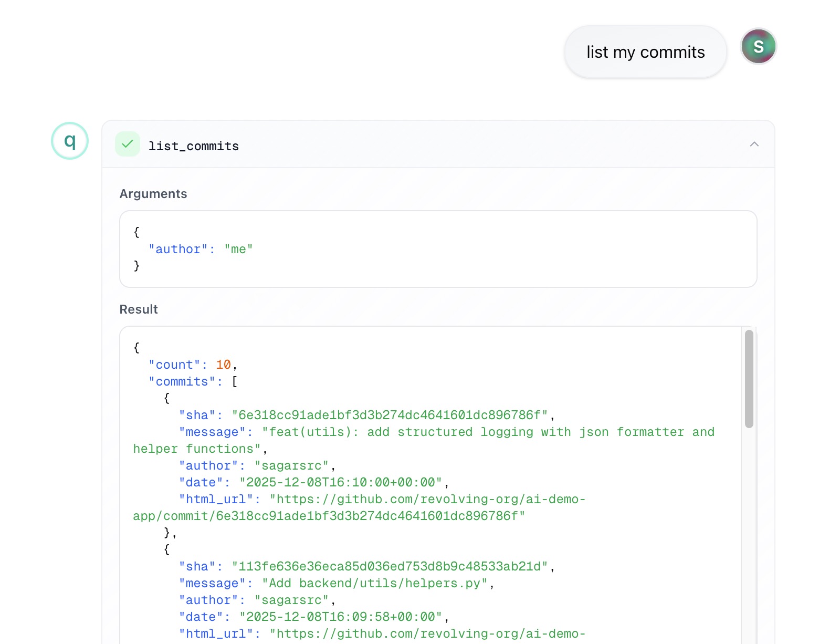The image size is (840, 644).
Task: Click the green checkmark success icon
Action: pos(128,144)
